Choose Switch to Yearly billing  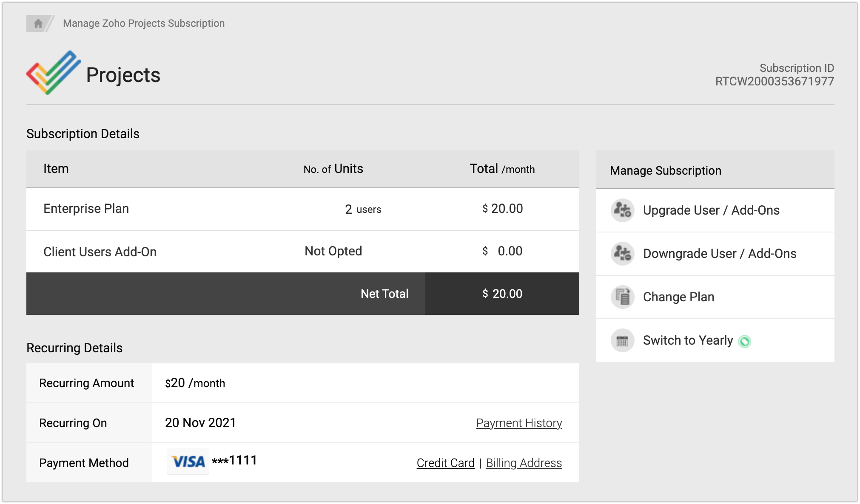(x=715, y=340)
